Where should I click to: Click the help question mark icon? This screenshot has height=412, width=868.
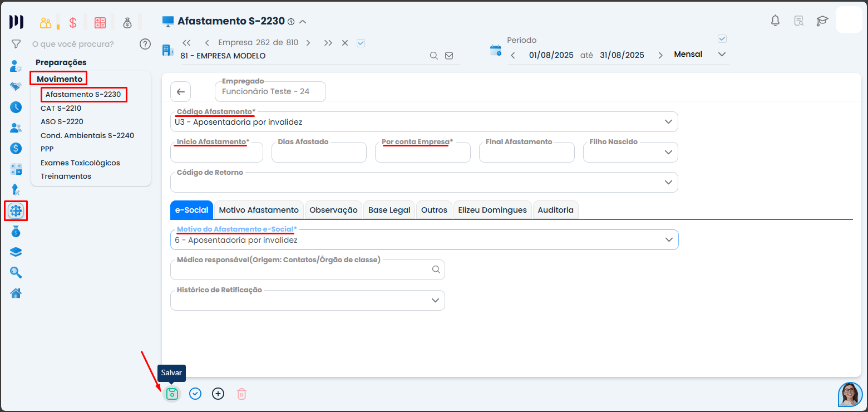tap(145, 44)
